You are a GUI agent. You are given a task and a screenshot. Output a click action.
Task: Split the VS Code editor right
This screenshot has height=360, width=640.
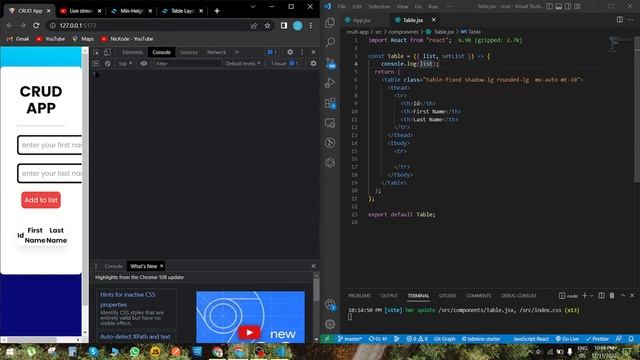tap(620, 20)
